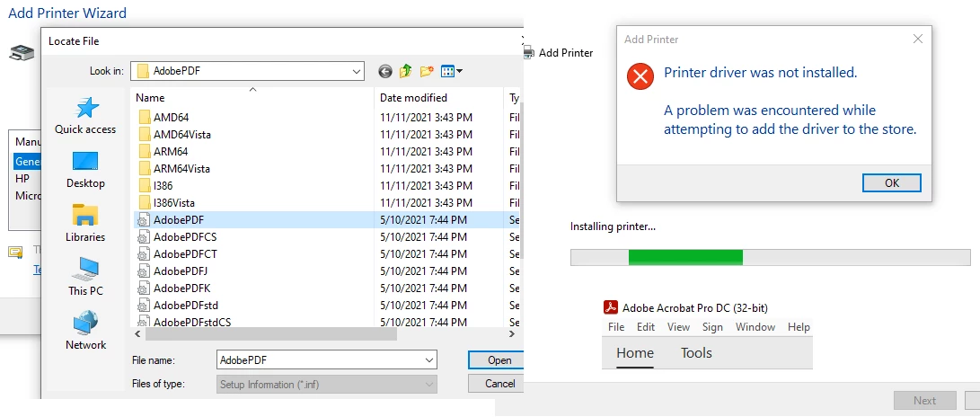
Task: Select the AdobePDFK file
Action: pyautogui.click(x=173, y=288)
